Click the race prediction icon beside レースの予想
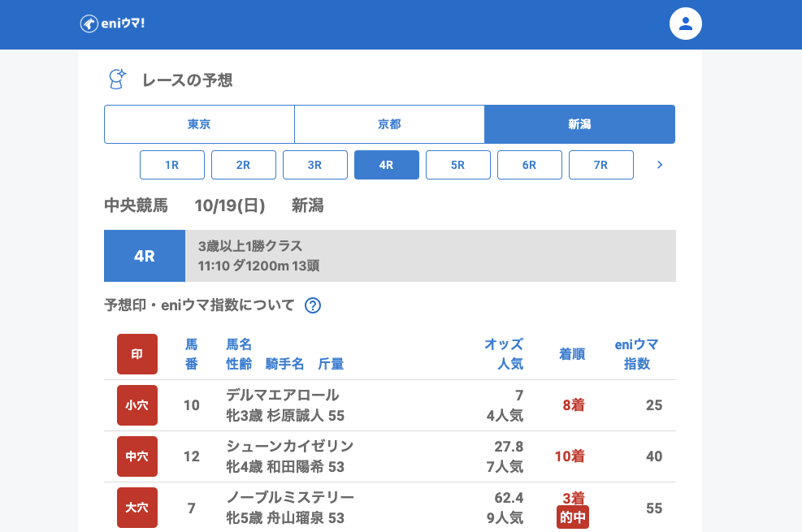Viewport: 802px width, 532px height. point(118,80)
